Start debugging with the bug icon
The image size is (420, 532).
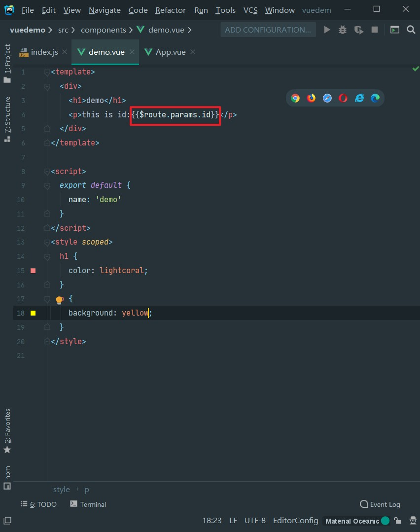343,30
